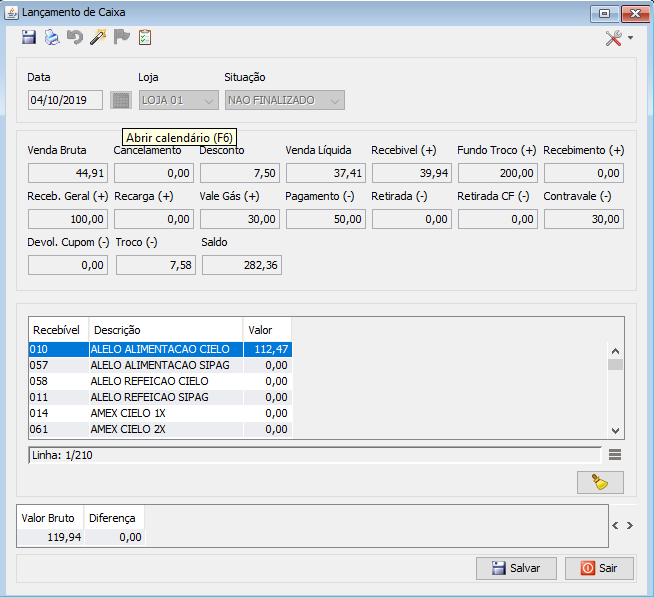Click right arrow beside Valor Bruto panel
This screenshot has height=597, width=654.
629,524
